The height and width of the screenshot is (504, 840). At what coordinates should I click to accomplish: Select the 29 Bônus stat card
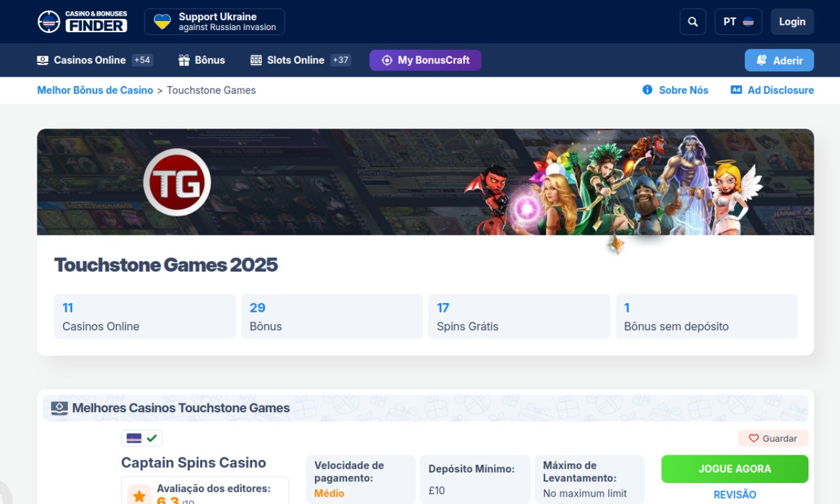pos(332,316)
